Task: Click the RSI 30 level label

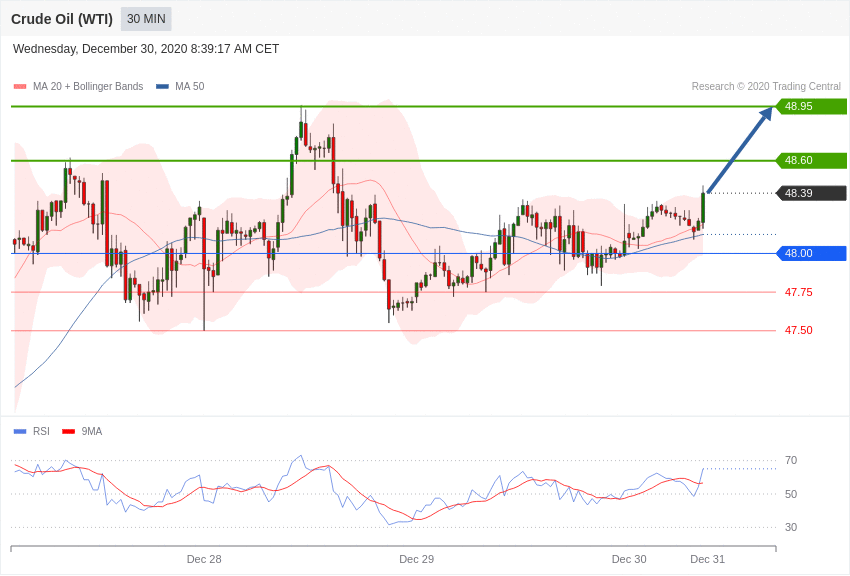Action: 791,527
